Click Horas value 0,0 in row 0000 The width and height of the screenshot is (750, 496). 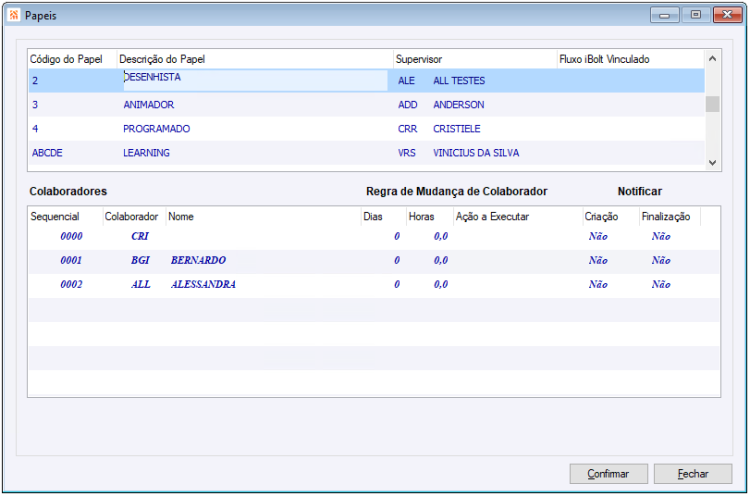pos(441,236)
